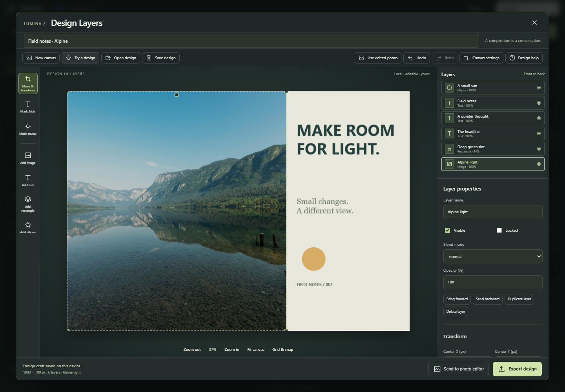Click Delete layer button
This screenshot has width=565, height=392.
click(x=456, y=312)
